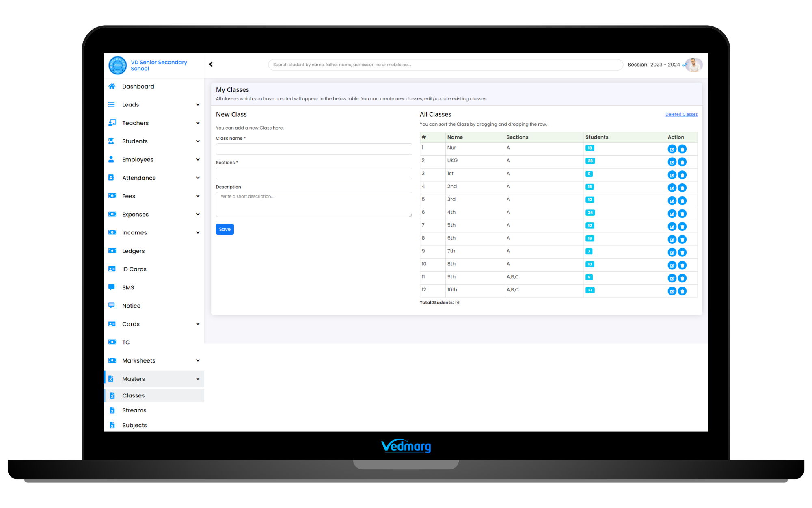
Task: Click edit icon for Nur class
Action: pos(672,149)
